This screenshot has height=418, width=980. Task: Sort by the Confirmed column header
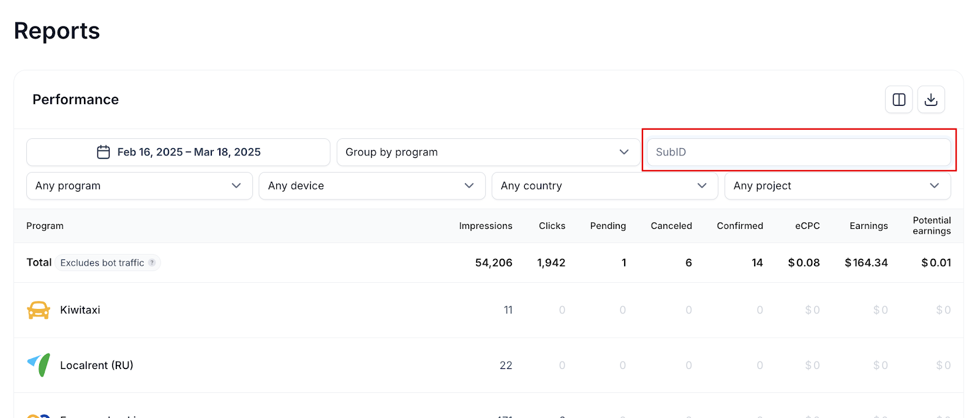coord(740,226)
